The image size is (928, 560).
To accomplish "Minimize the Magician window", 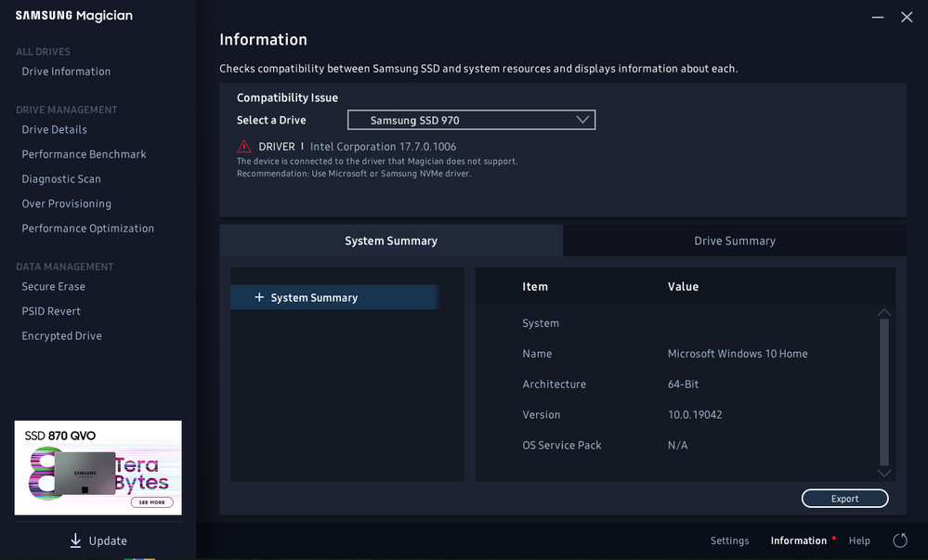I will click(x=878, y=17).
